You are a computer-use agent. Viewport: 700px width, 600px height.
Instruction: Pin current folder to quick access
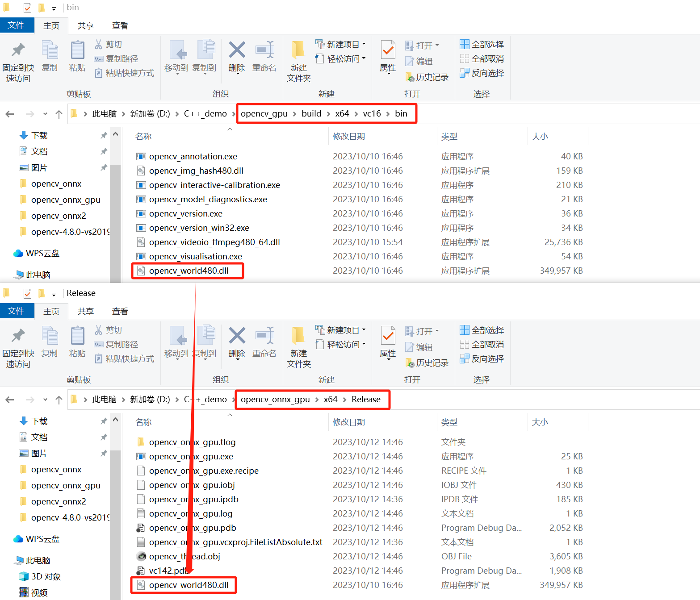coord(18,59)
